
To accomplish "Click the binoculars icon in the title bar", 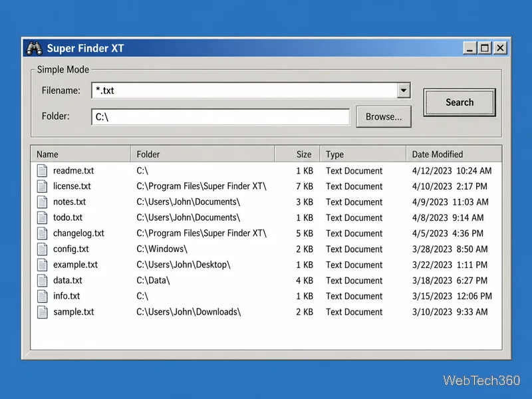I will click(35, 48).
